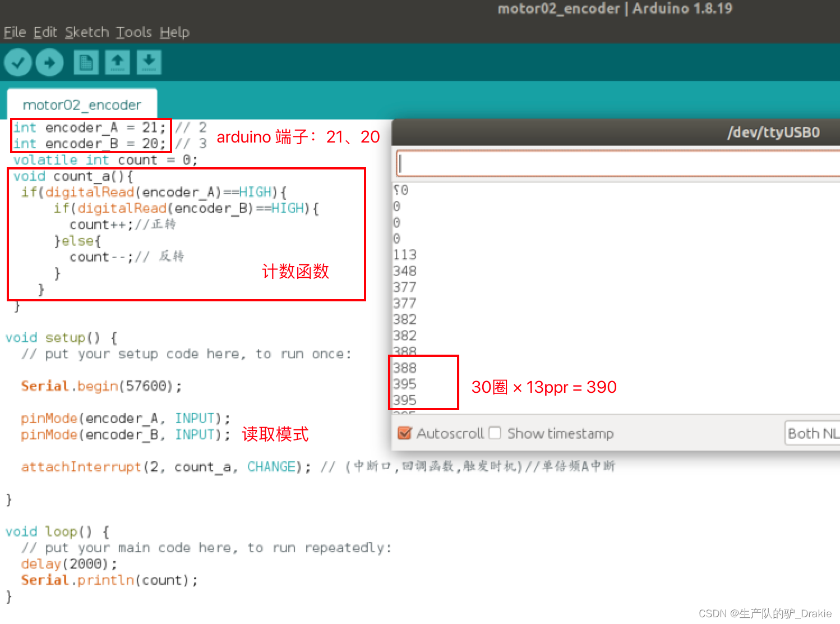Image resolution: width=840 pixels, height=624 pixels.
Task: Click the delay(2000) line in loop
Action: [69, 563]
